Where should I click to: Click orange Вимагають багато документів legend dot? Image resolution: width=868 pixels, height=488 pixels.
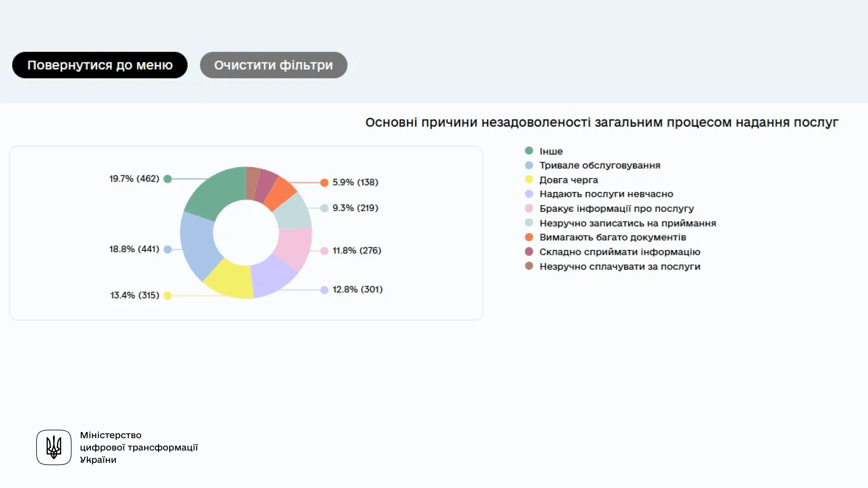pyautogui.click(x=529, y=237)
